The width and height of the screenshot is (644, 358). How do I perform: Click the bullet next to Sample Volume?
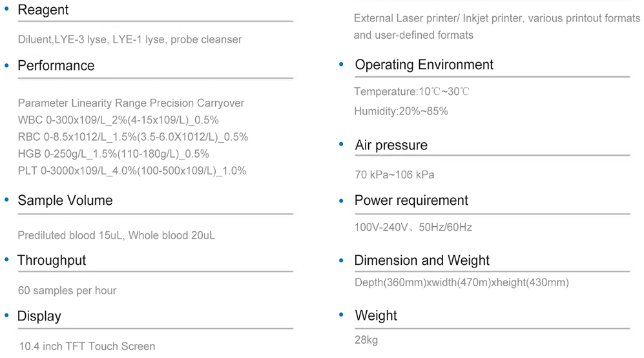click(x=6, y=200)
